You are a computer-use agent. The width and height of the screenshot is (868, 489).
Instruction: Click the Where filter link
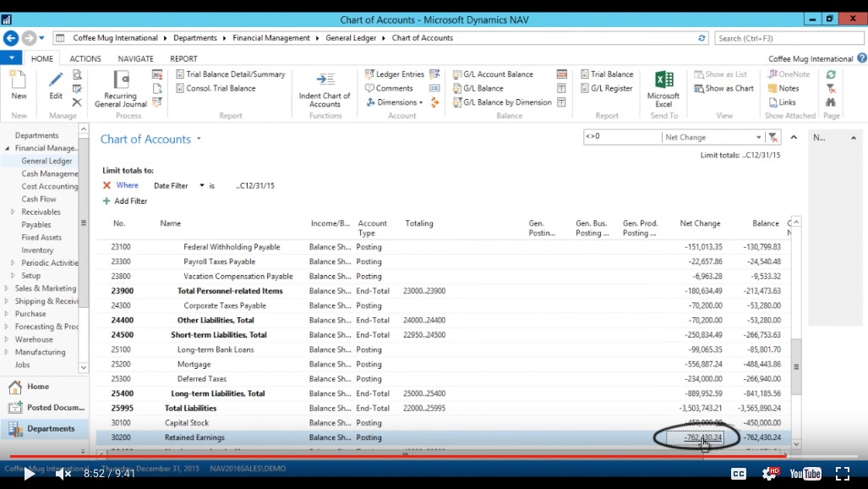(x=128, y=185)
